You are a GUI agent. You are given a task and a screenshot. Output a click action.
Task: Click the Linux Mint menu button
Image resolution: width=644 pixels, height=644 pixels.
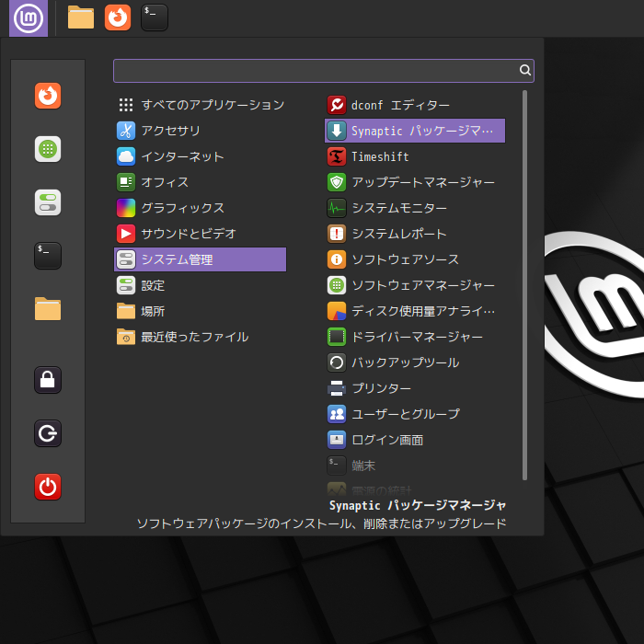point(29,17)
